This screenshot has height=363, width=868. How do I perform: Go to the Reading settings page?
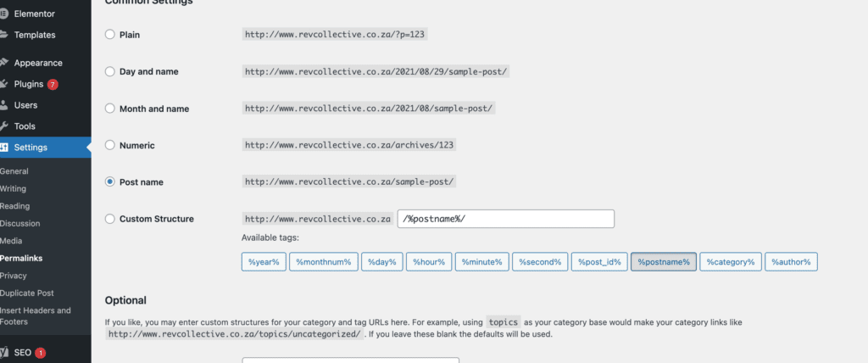click(15, 205)
